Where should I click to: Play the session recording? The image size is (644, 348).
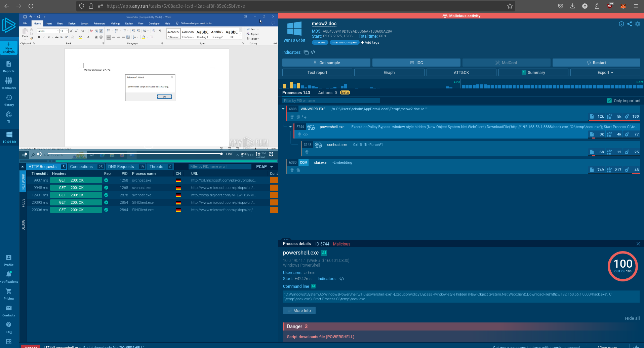coord(26,154)
